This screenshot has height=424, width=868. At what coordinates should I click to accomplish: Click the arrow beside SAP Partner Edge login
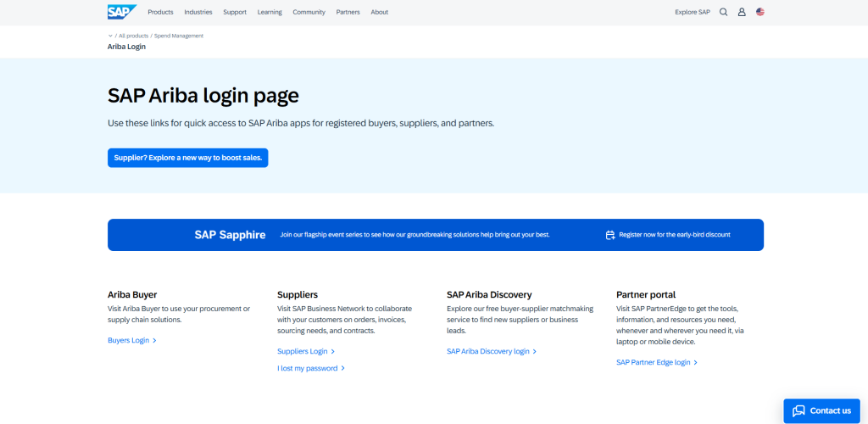(x=695, y=363)
